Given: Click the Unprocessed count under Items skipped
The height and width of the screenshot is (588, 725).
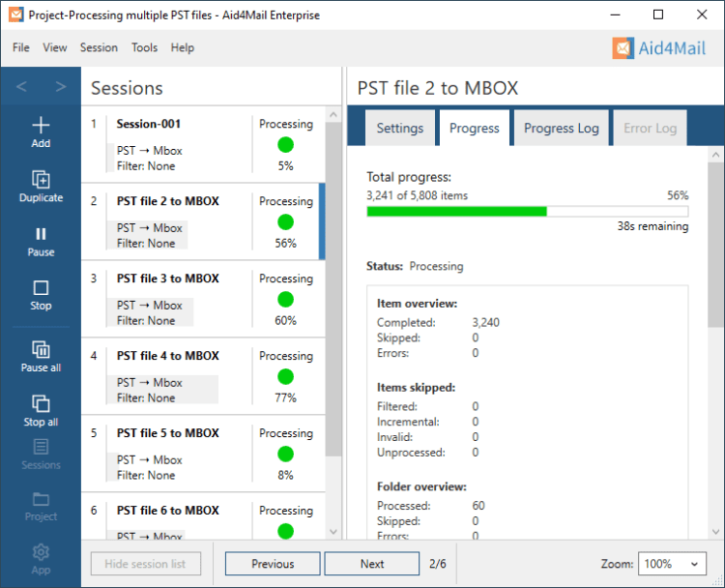Looking at the screenshot, I should coord(476,453).
